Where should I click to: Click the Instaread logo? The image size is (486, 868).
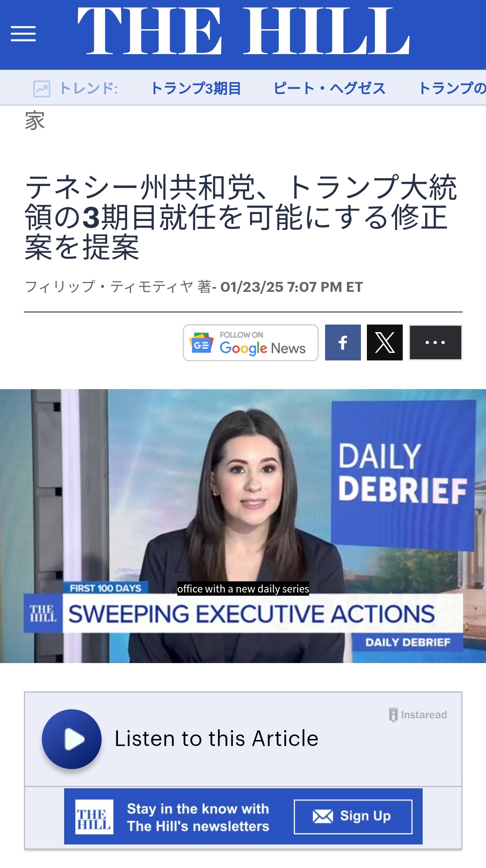click(418, 715)
